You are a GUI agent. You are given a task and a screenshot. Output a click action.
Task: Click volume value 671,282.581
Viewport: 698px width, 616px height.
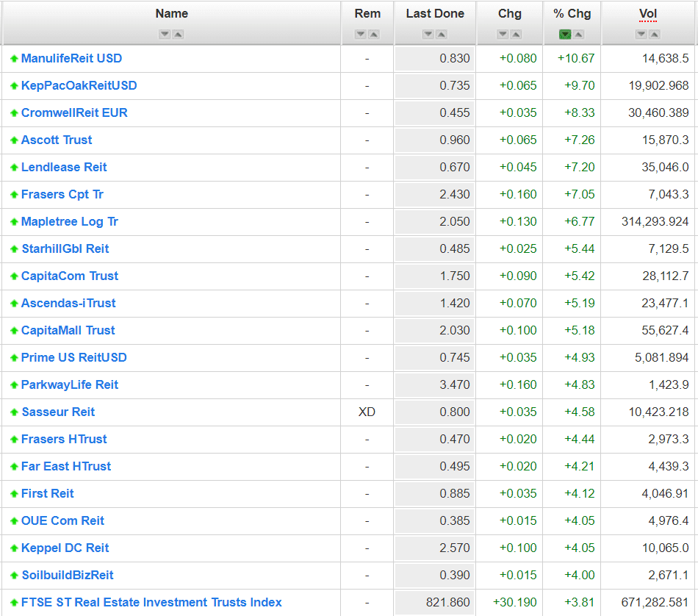pyautogui.click(x=655, y=602)
